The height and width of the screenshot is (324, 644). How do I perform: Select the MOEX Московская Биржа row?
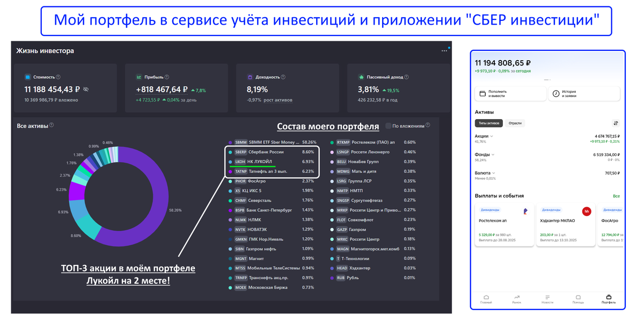tap(273, 288)
